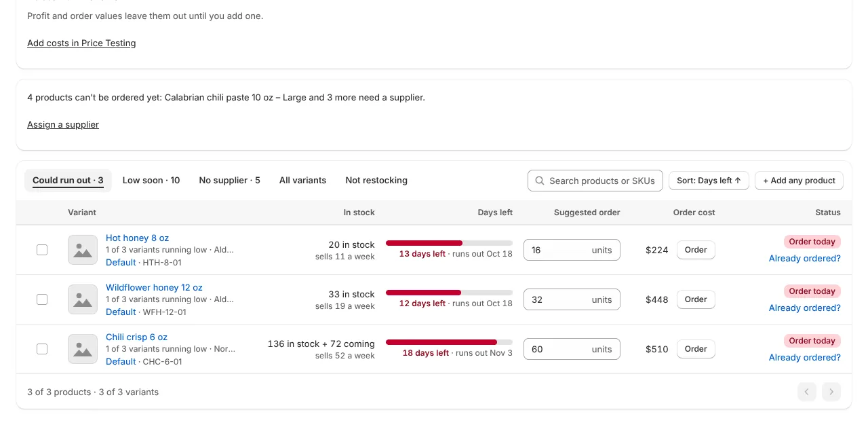Image resolution: width=868 pixels, height=425 pixels.
Task: Click the Hot honey days-left progress bar
Action: pos(449,243)
